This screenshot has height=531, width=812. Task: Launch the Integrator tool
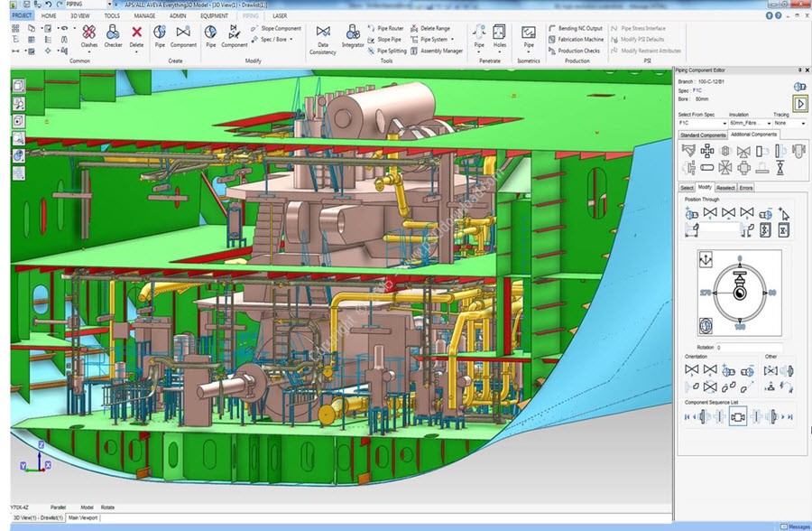pyautogui.click(x=353, y=34)
